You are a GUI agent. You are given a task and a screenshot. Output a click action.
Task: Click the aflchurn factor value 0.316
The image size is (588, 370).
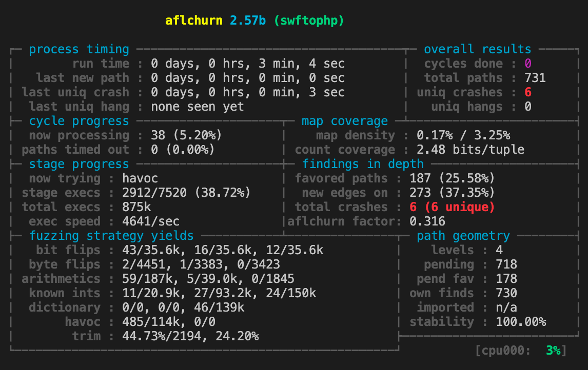427,221
